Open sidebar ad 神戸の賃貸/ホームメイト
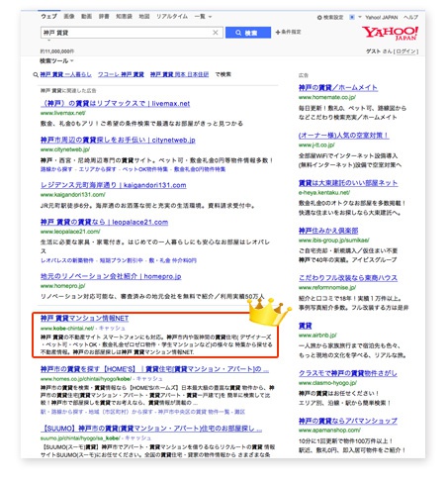Image resolution: width=448 pixels, height=483 pixels. click(338, 87)
